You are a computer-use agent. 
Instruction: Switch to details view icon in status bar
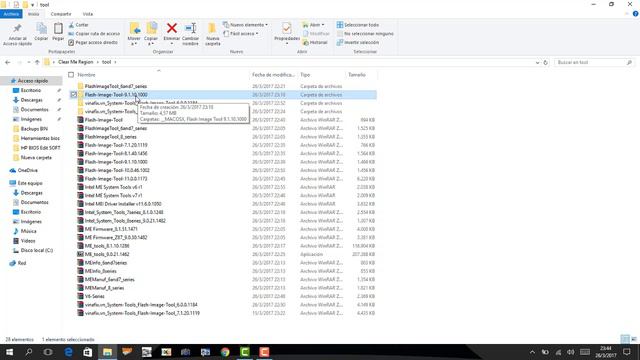coord(624,339)
